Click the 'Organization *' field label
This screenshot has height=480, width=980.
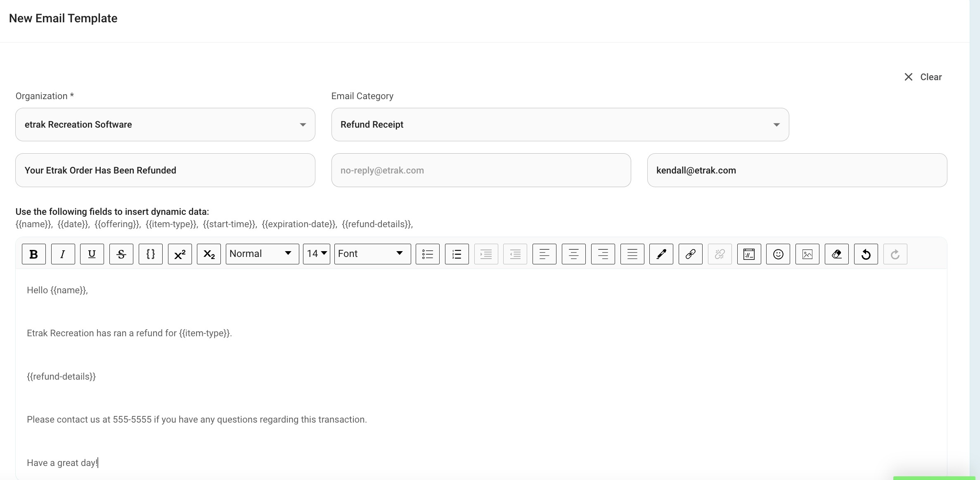[x=45, y=96]
